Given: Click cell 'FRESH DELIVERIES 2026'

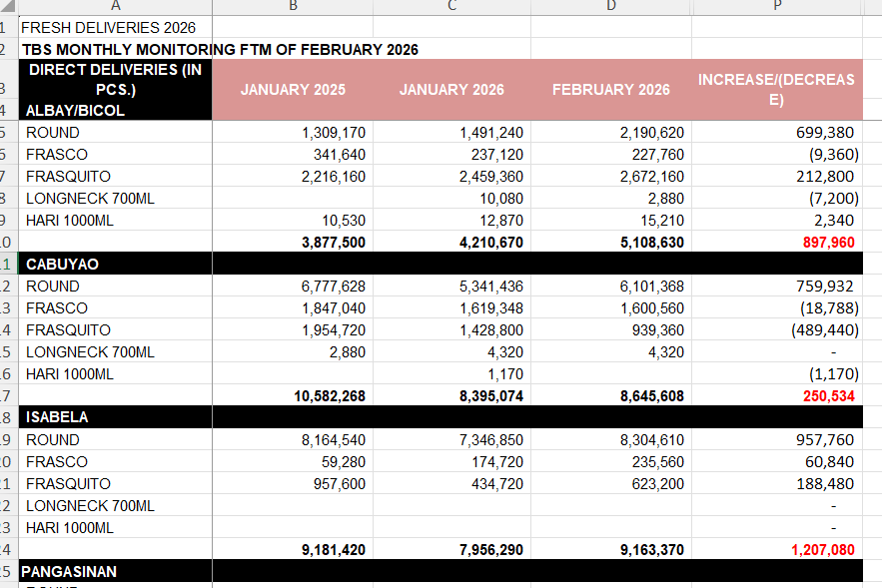Looking at the screenshot, I should [115, 28].
